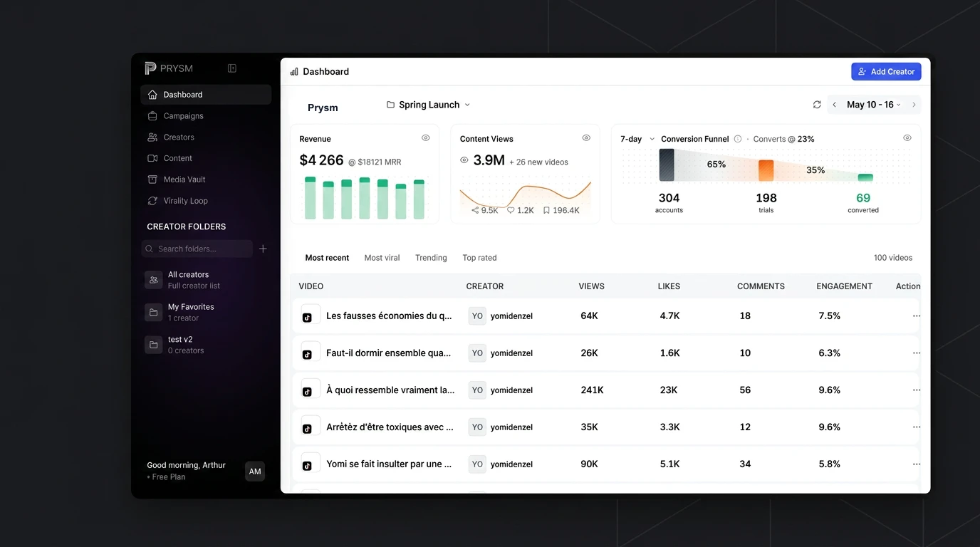Click TikTok thumbnail for Les fausses économies video
Image resolution: width=980 pixels, height=547 pixels.
(310, 316)
